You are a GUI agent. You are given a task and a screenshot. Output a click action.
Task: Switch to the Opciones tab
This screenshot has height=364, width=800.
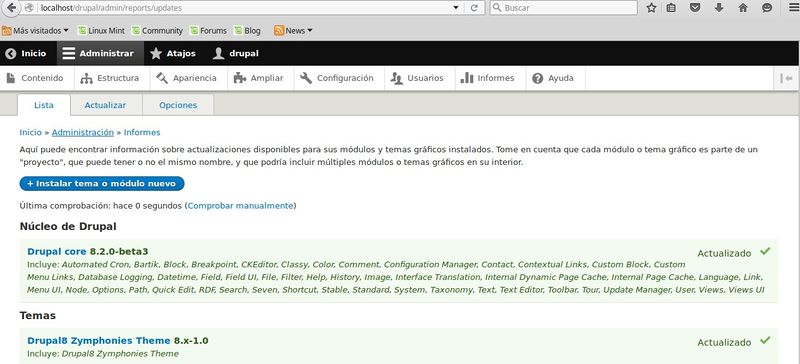(178, 105)
